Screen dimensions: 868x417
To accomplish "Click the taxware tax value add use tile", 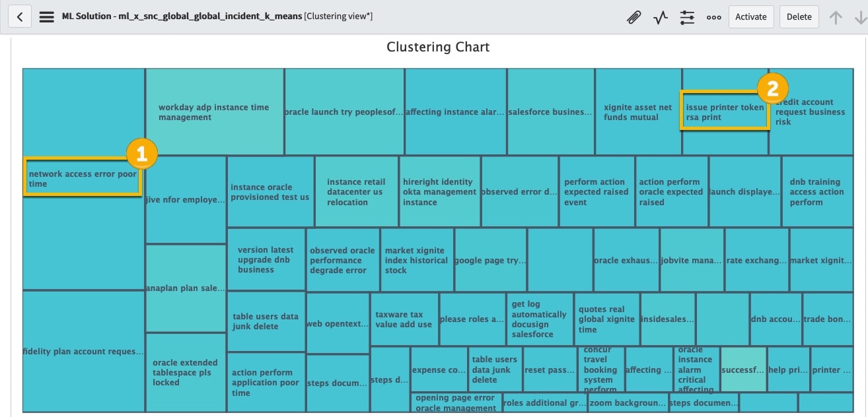I will click(x=403, y=319).
